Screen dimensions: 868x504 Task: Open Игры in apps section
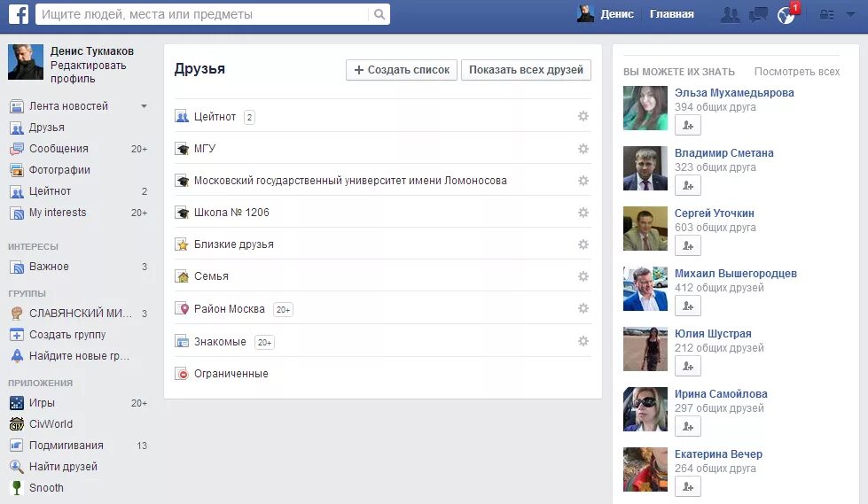(42, 403)
